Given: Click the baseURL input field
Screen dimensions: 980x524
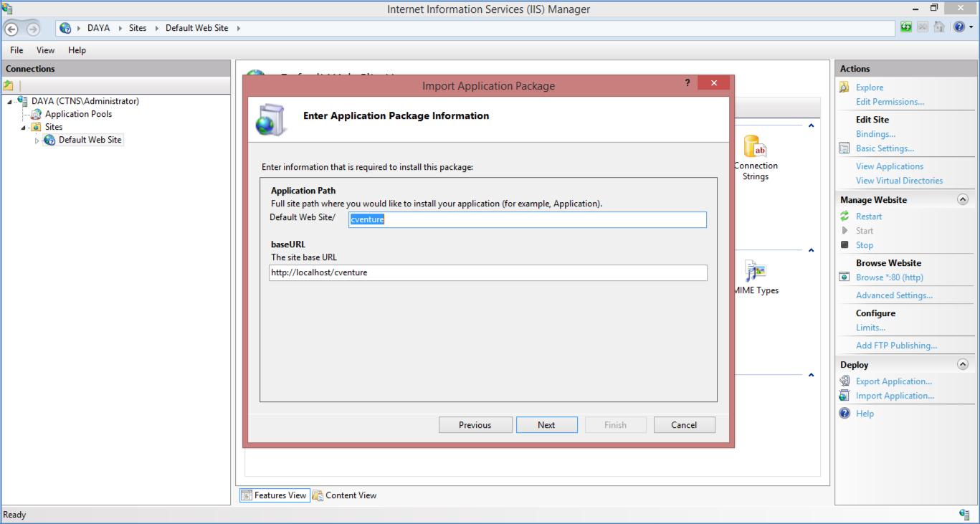Looking at the screenshot, I should pos(488,272).
